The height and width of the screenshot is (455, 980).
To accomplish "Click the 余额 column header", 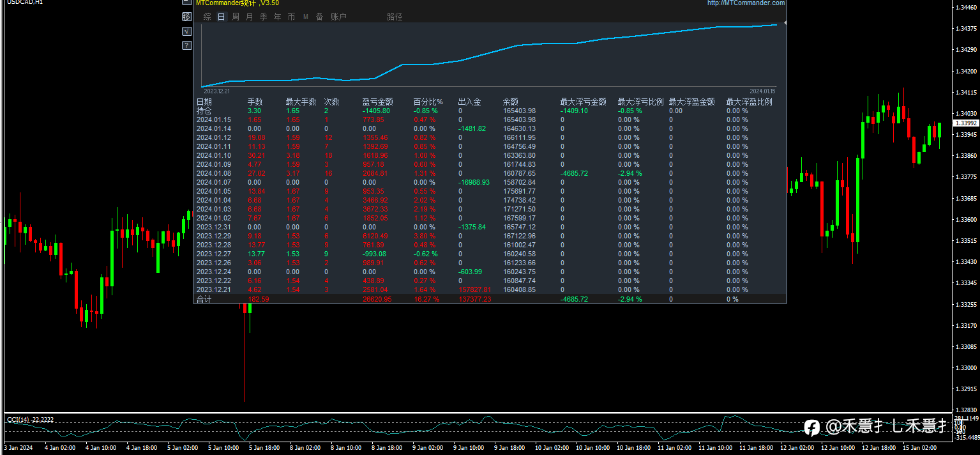I will 511,102.
